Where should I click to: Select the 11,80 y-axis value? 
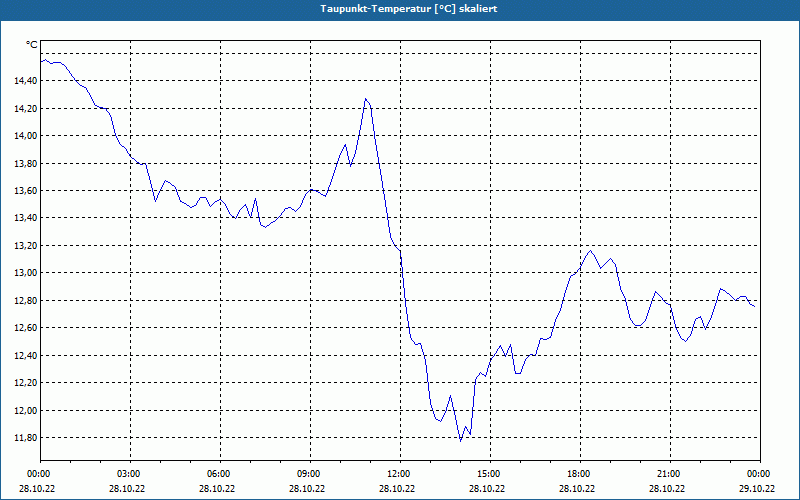point(25,438)
